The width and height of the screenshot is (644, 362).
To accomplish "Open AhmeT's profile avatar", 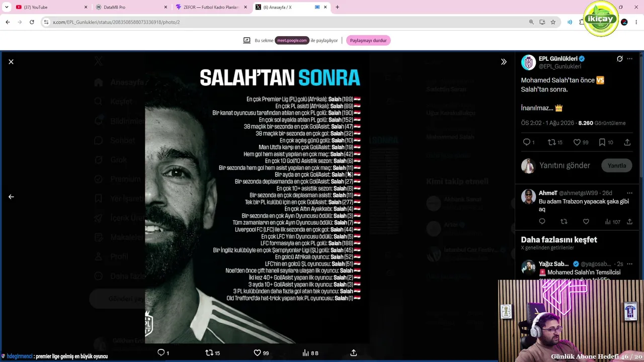I will point(528,197).
